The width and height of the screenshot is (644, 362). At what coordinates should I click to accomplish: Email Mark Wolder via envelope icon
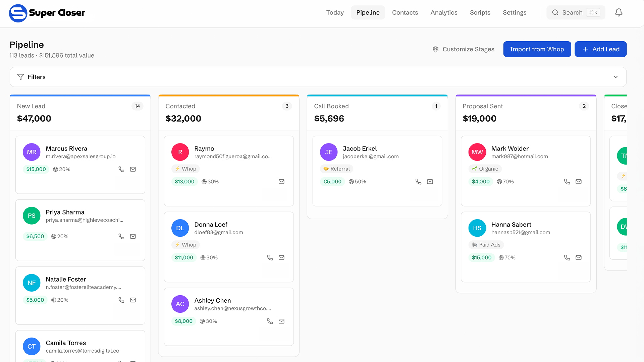tap(579, 182)
